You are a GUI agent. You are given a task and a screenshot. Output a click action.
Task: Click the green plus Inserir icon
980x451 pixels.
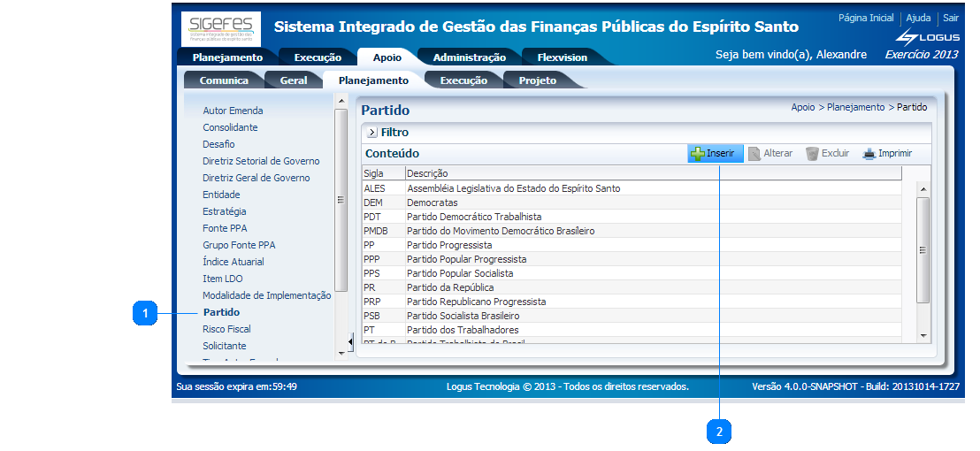pos(698,154)
